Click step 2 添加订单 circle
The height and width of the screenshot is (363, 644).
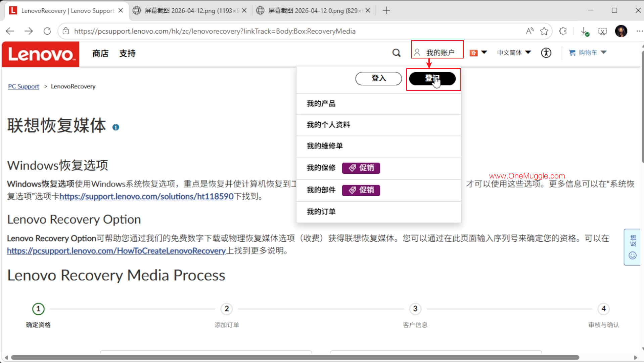pos(227,309)
